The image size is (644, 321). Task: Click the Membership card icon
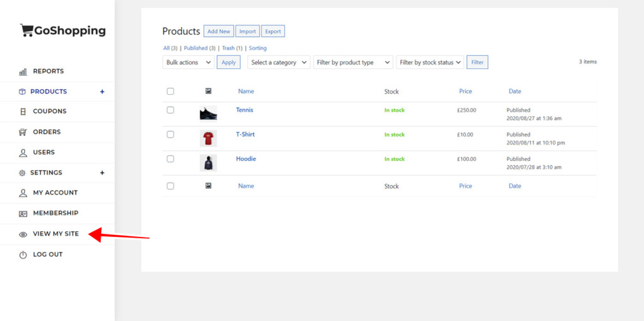23,214
